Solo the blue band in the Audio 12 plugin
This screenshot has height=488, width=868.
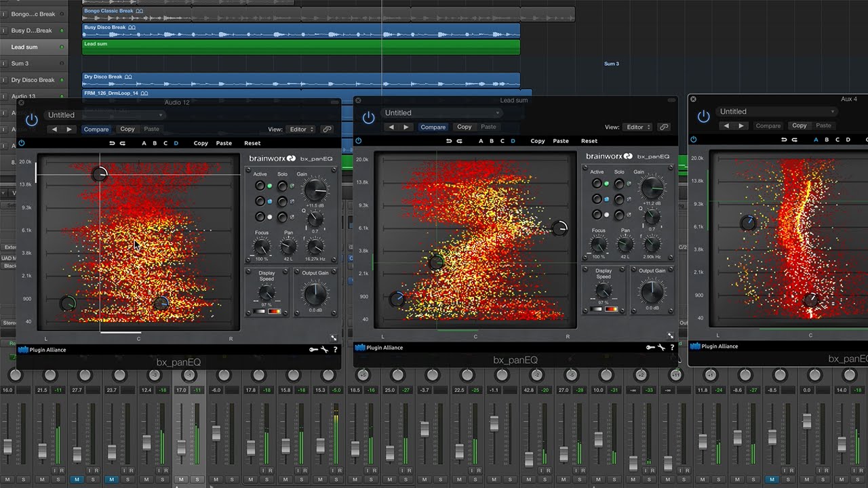[282, 201]
